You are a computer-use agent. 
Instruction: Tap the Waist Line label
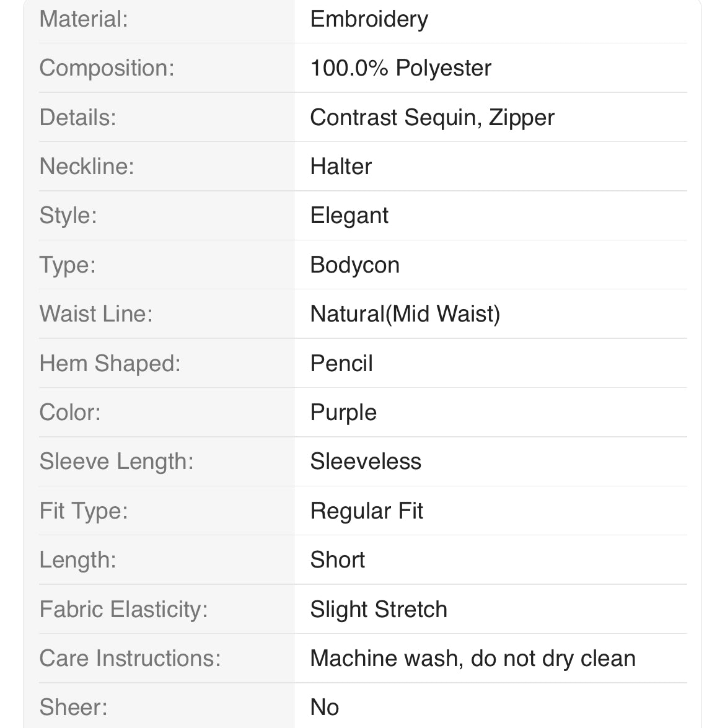click(96, 314)
